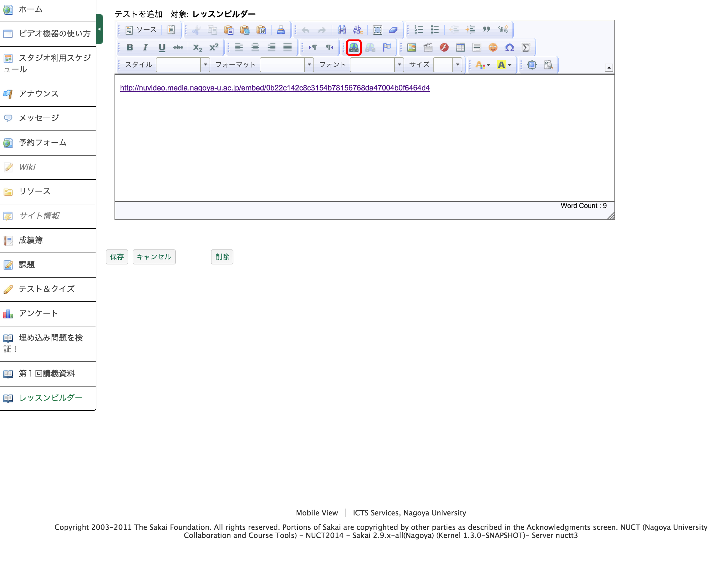Screen dimensions: 728x568
Task: Toggle italic formatting
Action: pyautogui.click(x=145, y=47)
